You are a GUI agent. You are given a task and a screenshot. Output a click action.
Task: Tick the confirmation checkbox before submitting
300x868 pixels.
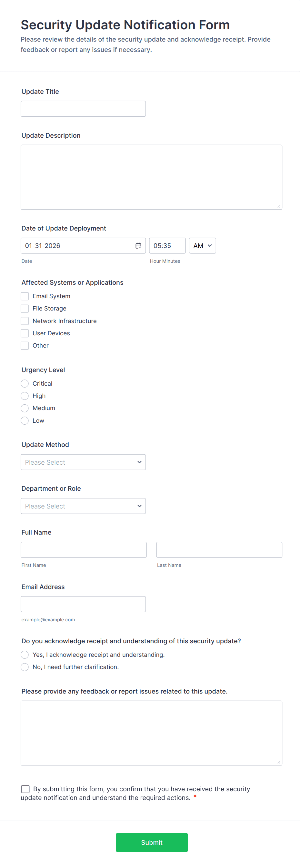pyautogui.click(x=25, y=789)
